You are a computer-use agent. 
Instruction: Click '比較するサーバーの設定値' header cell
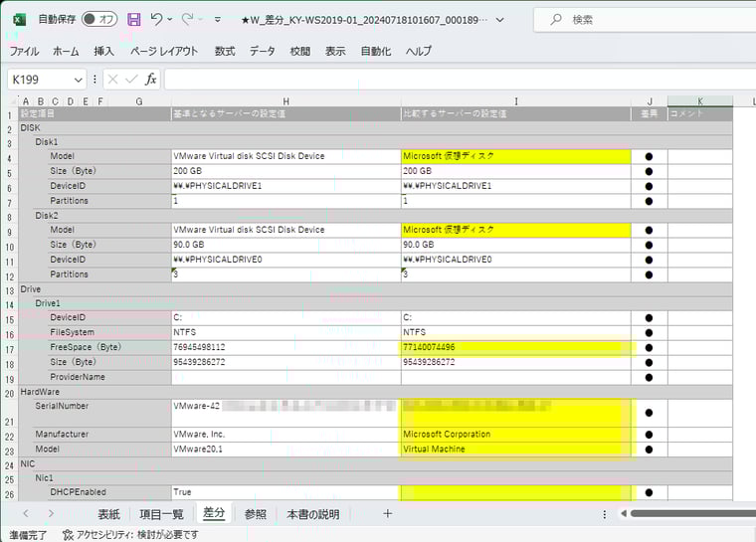516,113
